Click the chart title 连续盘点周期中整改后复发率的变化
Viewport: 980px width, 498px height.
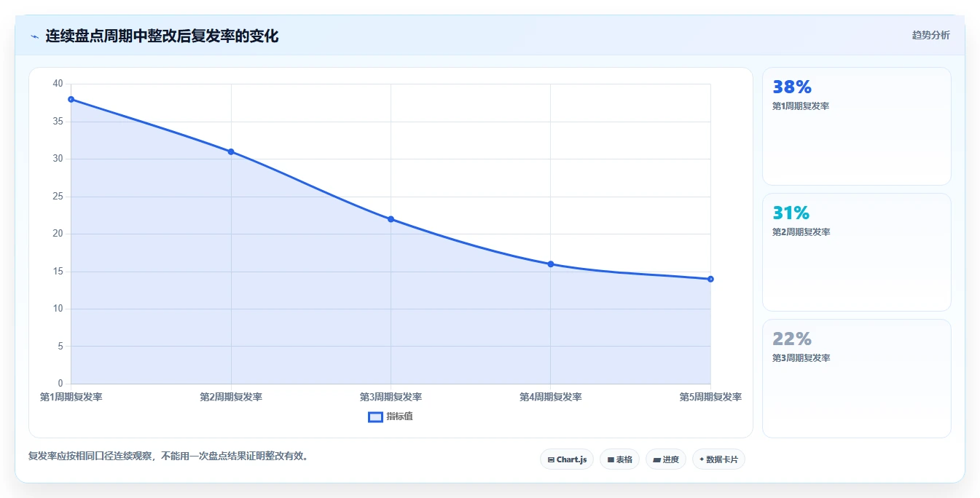(x=162, y=36)
